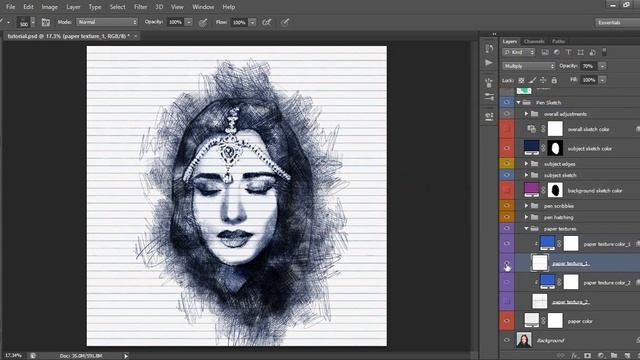This screenshot has width=640, height=360.
Task: Filter layers by type layers icon
Action: click(569, 52)
